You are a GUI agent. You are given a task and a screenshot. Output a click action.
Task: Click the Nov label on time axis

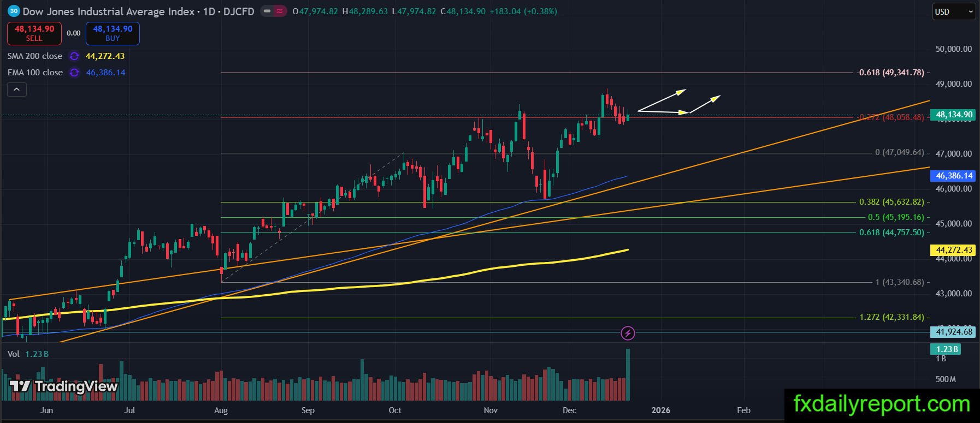coord(491,410)
